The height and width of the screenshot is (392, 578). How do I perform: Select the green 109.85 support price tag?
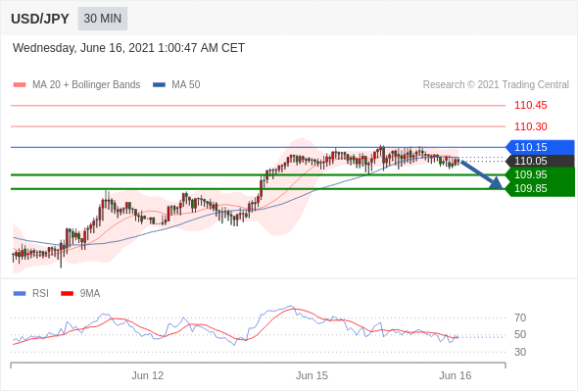(x=540, y=188)
